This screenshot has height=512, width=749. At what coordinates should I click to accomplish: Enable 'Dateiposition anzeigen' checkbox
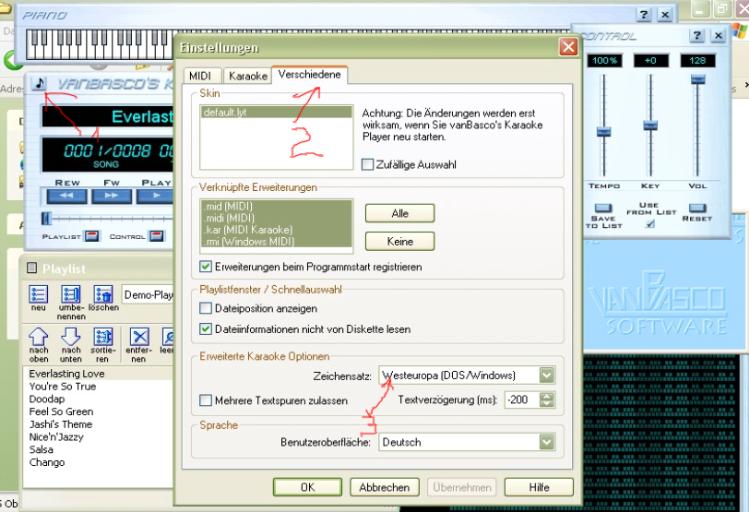pyautogui.click(x=205, y=309)
